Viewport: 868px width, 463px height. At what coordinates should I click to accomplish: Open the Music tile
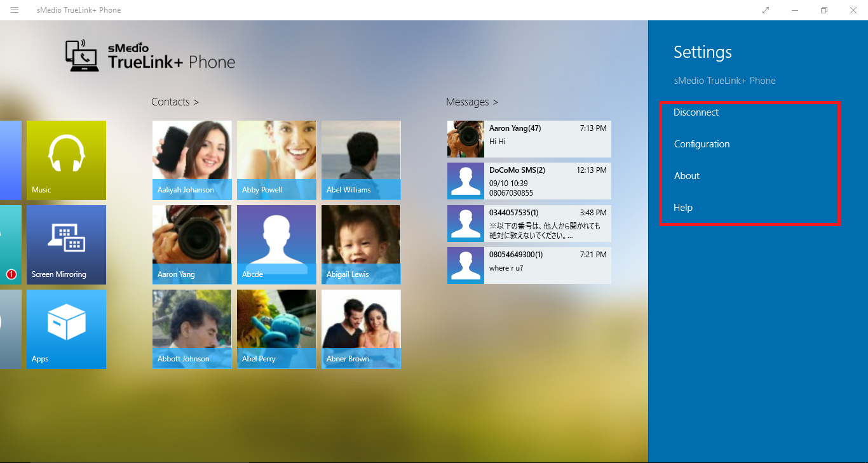click(x=66, y=160)
